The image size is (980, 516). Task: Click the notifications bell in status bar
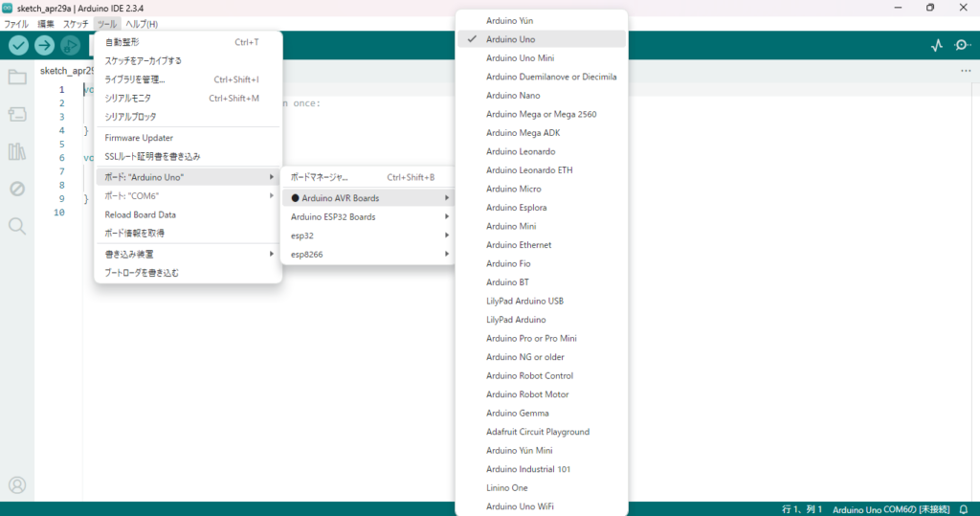tap(964, 509)
